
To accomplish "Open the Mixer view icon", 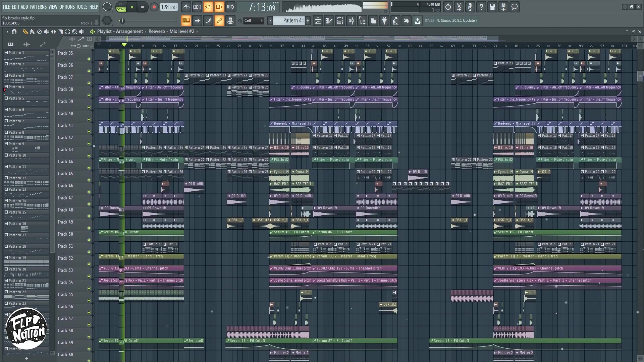I will pyautogui.click(x=351, y=21).
